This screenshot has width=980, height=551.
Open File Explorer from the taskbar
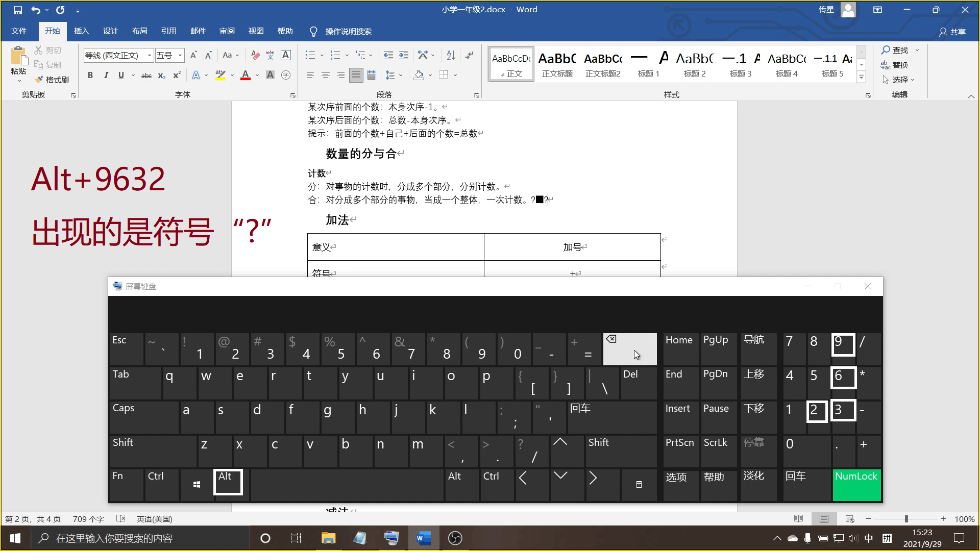pyautogui.click(x=328, y=538)
